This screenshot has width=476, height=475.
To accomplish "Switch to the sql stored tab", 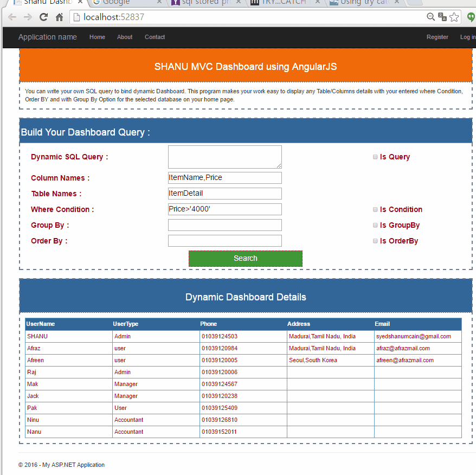I will [x=207, y=2].
